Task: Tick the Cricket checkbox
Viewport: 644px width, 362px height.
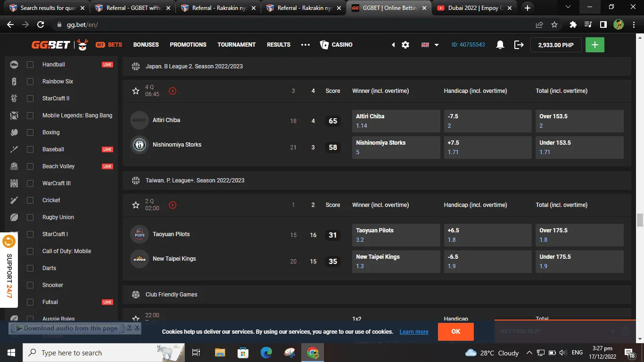Action: tap(30, 200)
